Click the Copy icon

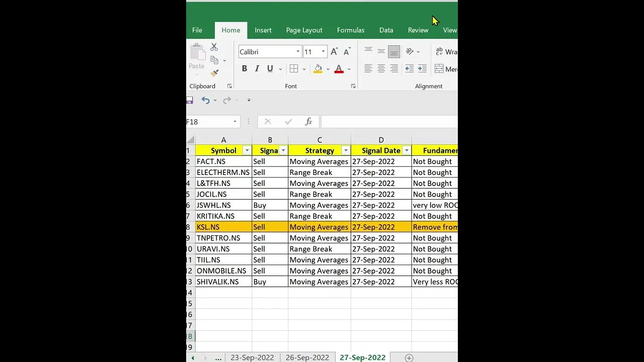tap(214, 60)
